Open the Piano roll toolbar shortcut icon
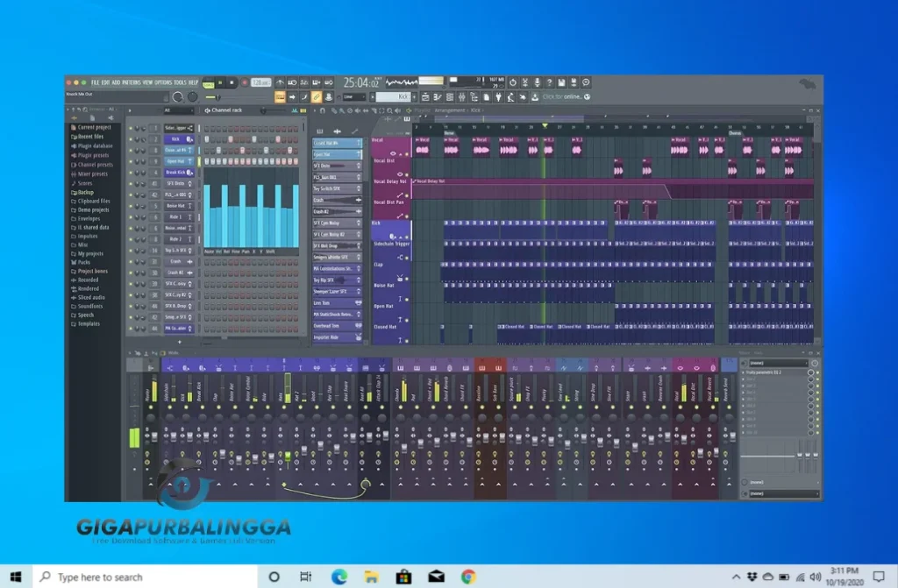Viewport: 898px width, 588px height. click(x=438, y=96)
